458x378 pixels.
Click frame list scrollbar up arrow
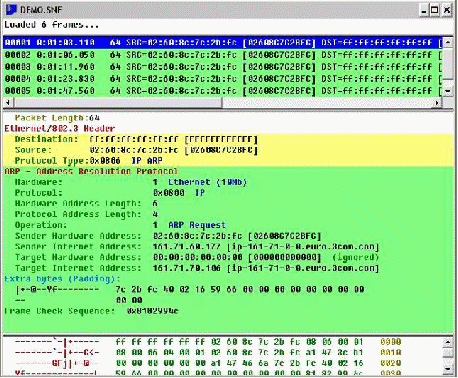(x=448, y=42)
